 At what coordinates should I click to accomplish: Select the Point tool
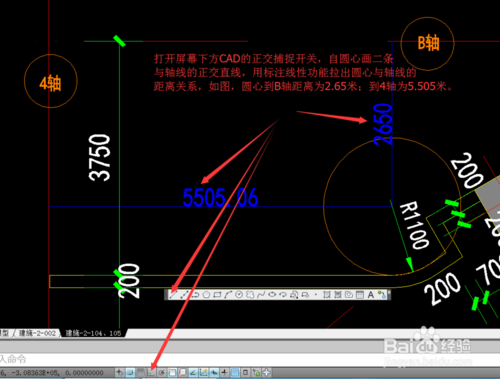coord(316,294)
